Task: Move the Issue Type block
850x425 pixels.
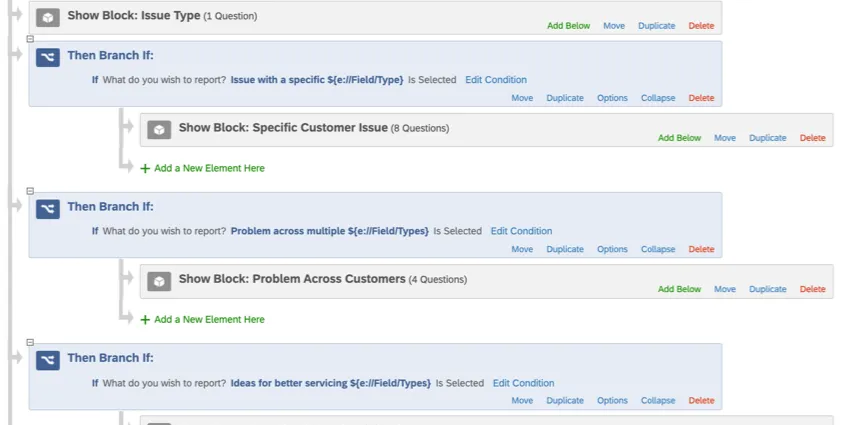Action: click(x=614, y=26)
